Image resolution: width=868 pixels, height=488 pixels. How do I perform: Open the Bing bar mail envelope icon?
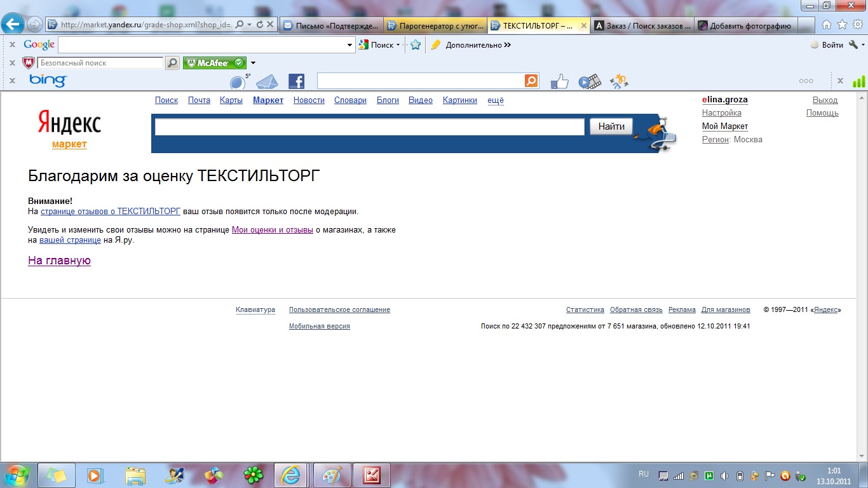267,81
